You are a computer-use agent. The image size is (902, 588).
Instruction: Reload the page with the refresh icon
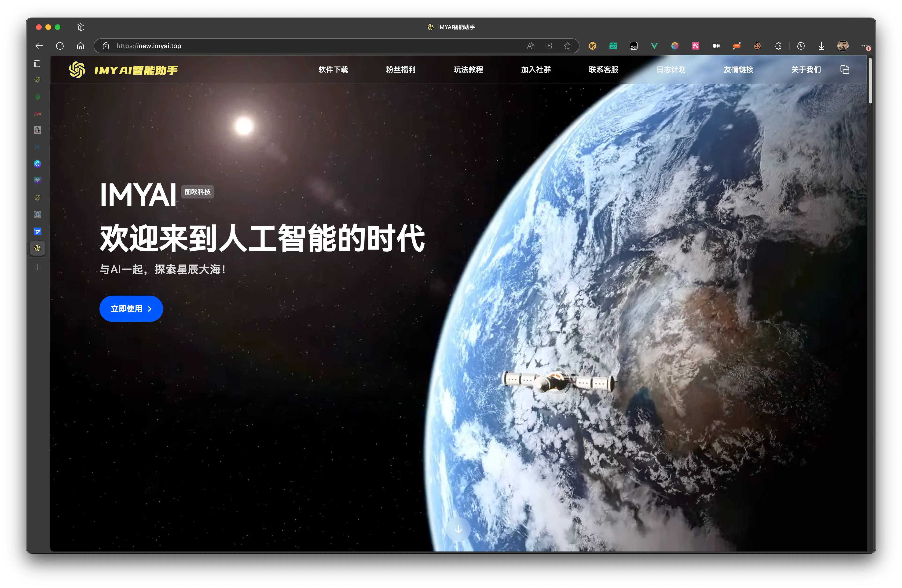tap(60, 46)
